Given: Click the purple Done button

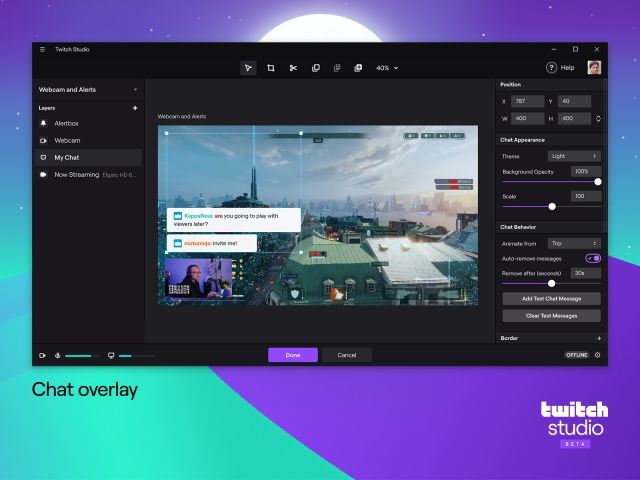Looking at the screenshot, I should [x=292, y=355].
